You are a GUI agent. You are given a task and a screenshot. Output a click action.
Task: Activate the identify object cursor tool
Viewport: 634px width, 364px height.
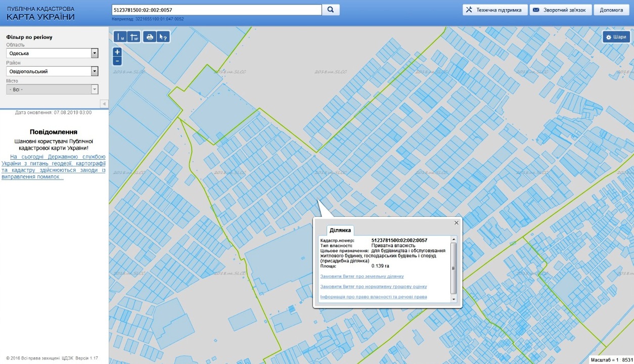click(163, 37)
